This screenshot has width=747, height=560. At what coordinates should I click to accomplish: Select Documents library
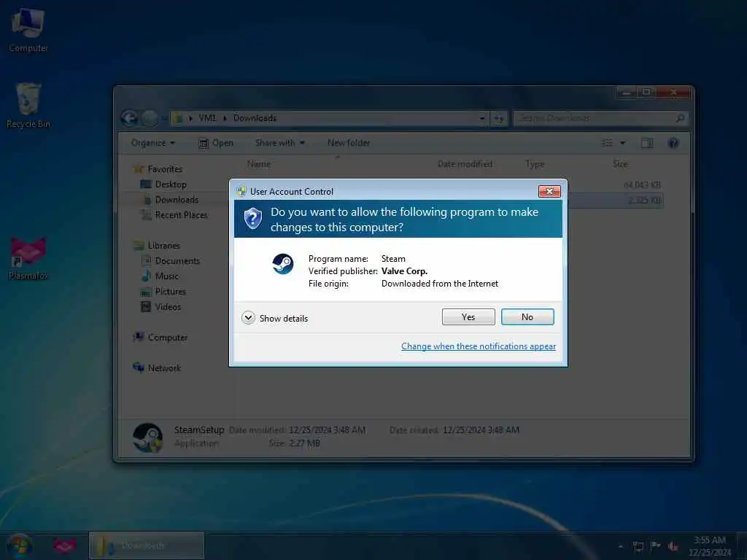177,261
